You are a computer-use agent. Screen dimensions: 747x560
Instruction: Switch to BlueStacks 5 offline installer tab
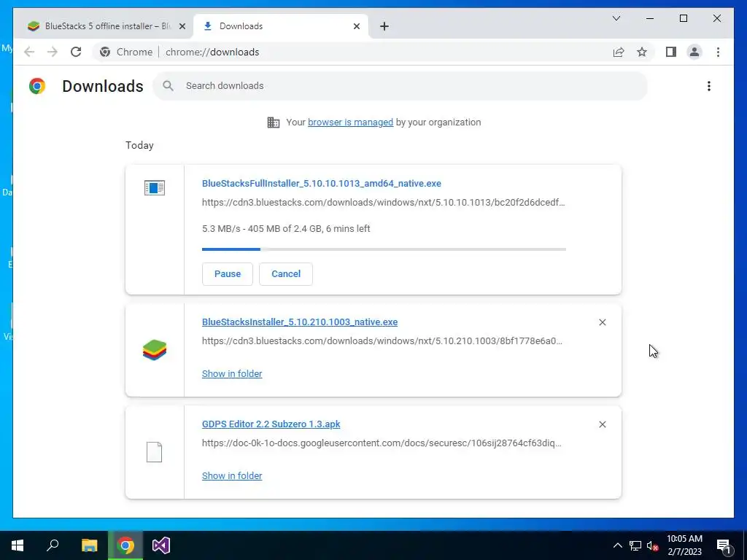click(x=103, y=26)
